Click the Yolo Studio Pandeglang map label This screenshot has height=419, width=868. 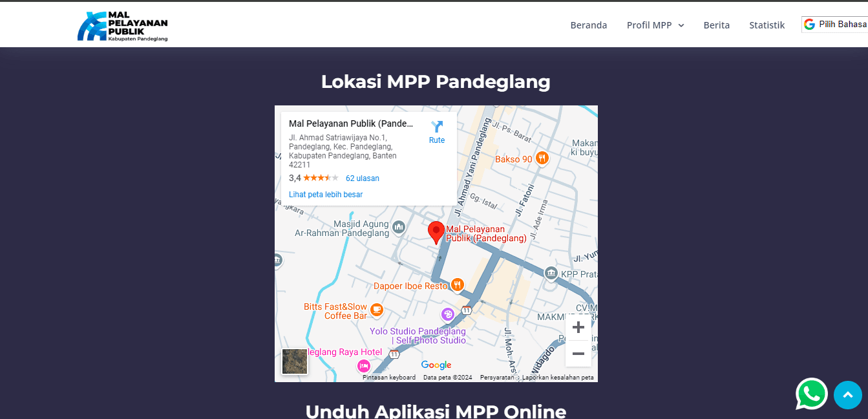pos(418,336)
